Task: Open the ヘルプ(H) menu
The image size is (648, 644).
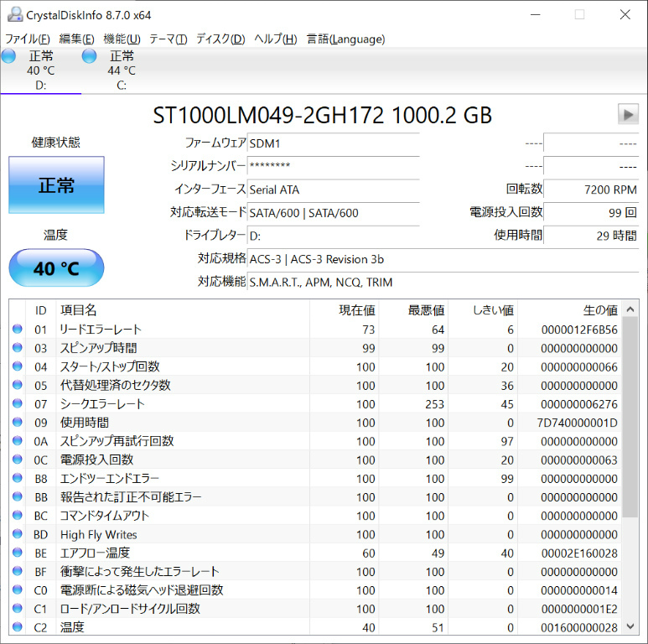Action: coord(276,39)
